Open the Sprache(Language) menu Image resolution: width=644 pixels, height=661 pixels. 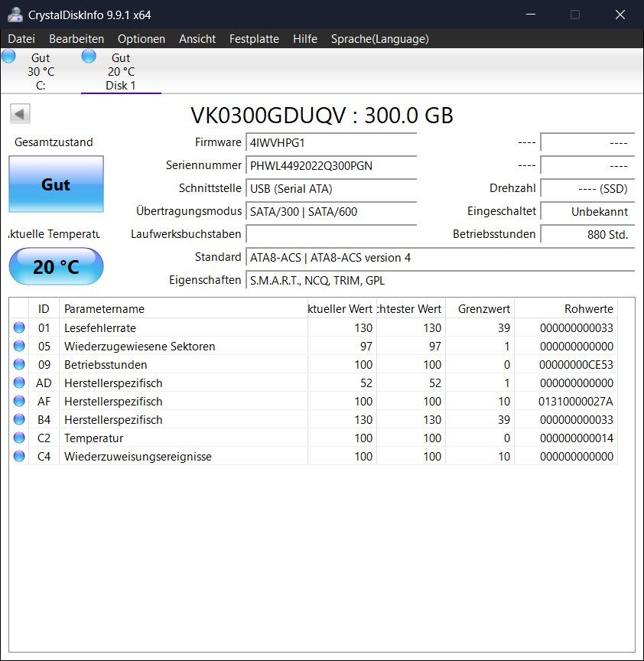pyautogui.click(x=379, y=39)
